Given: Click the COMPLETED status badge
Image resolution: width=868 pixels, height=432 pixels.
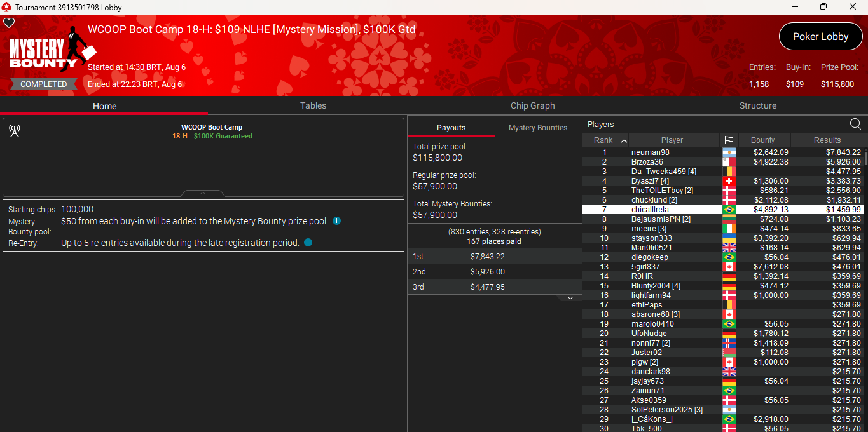Looking at the screenshot, I should (x=43, y=84).
